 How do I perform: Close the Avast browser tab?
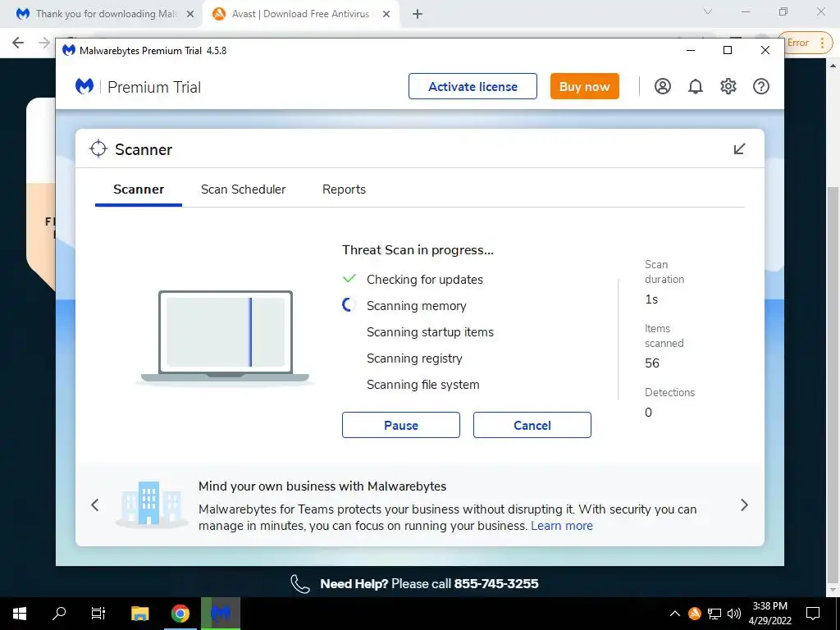tap(386, 15)
